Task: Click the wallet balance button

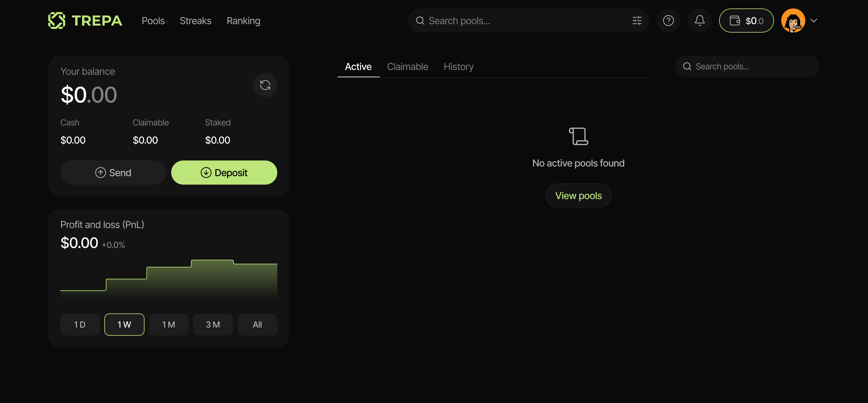Action: coord(746,21)
